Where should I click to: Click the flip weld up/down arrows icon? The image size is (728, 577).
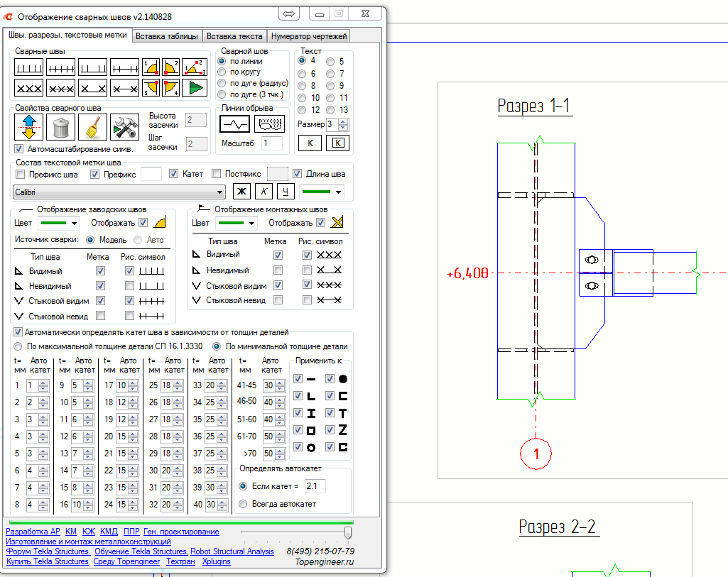29,127
